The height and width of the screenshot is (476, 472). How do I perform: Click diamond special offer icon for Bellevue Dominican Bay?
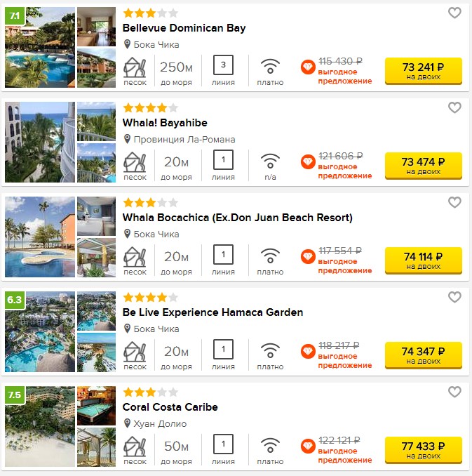[x=308, y=67]
